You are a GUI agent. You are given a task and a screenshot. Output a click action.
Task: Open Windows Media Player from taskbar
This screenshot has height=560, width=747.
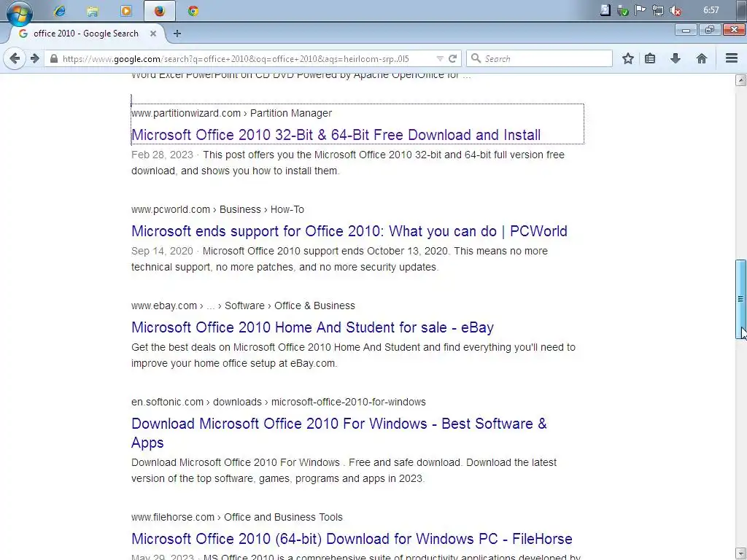(x=125, y=11)
